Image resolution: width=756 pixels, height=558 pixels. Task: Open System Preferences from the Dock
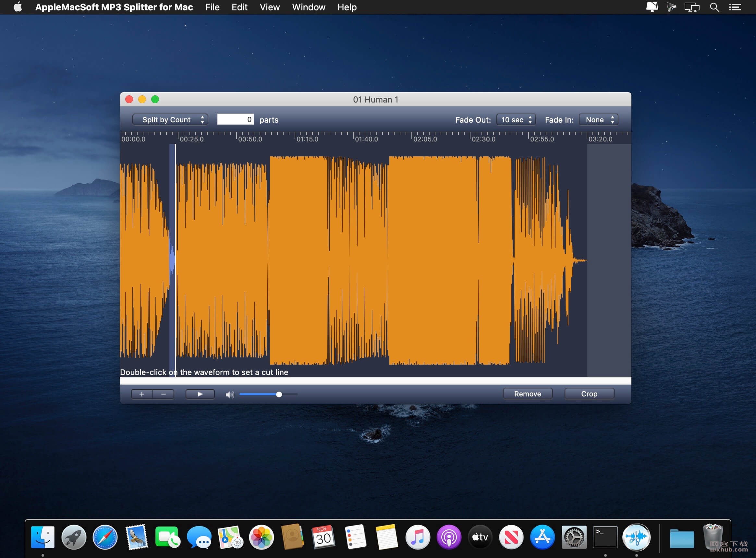(574, 537)
